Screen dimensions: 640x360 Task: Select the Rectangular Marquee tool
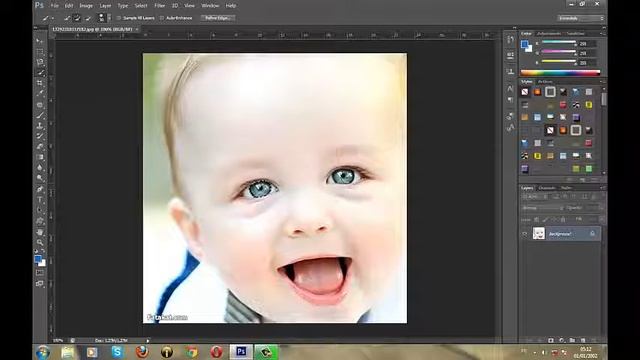click(x=40, y=52)
